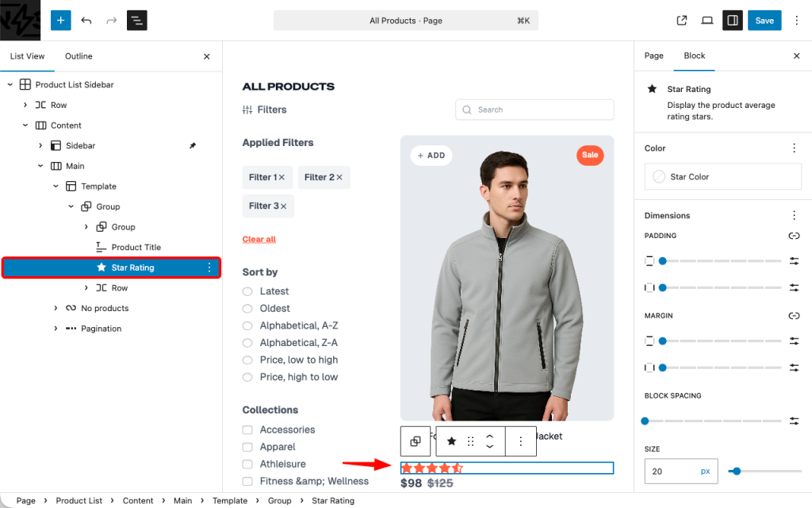Collapse the Template tree item
This screenshot has height=508, width=812.
pyautogui.click(x=56, y=187)
